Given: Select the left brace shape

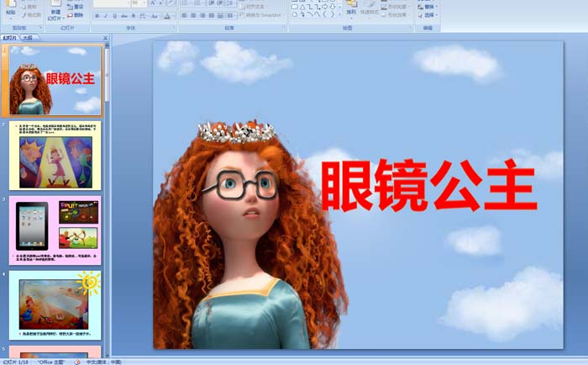Looking at the screenshot, I should pos(325,14).
